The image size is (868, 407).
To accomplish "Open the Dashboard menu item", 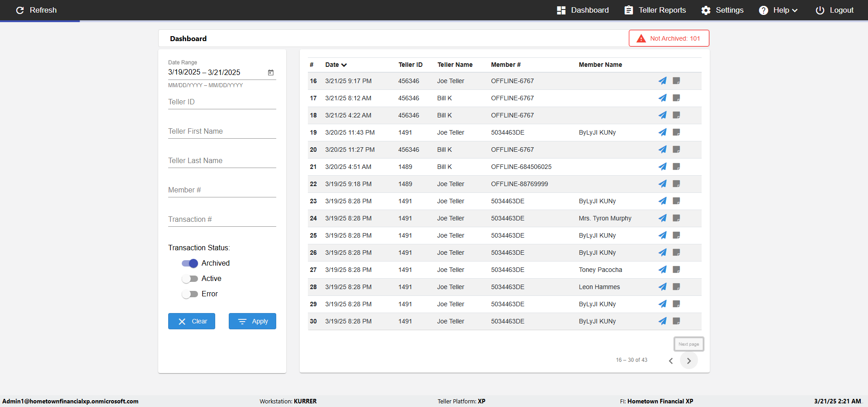I will (x=583, y=10).
